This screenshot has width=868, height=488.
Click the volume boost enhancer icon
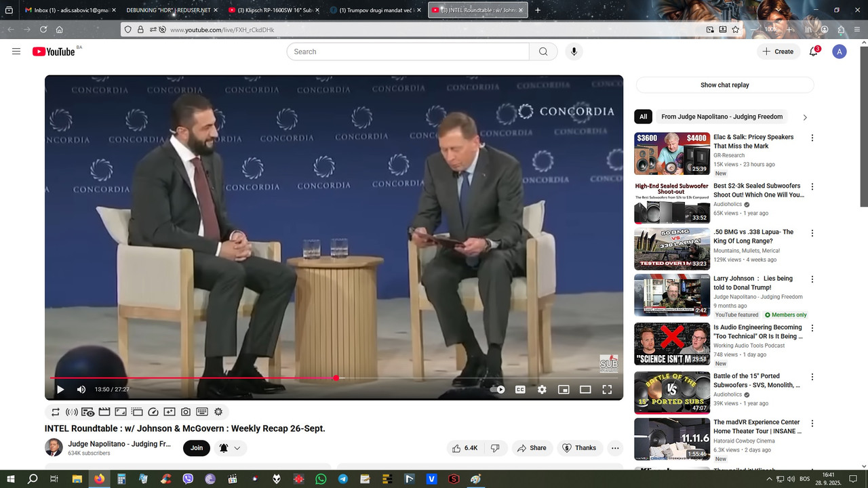(x=72, y=411)
